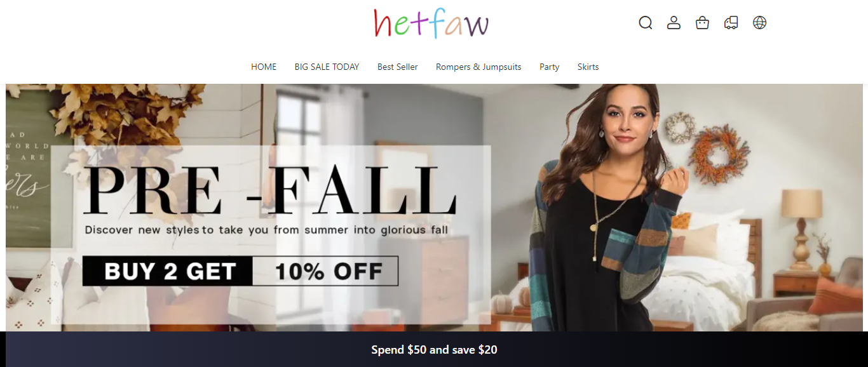This screenshot has width=868, height=367.
Task: View the shopping bag cart icon
Action: pyautogui.click(x=702, y=23)
